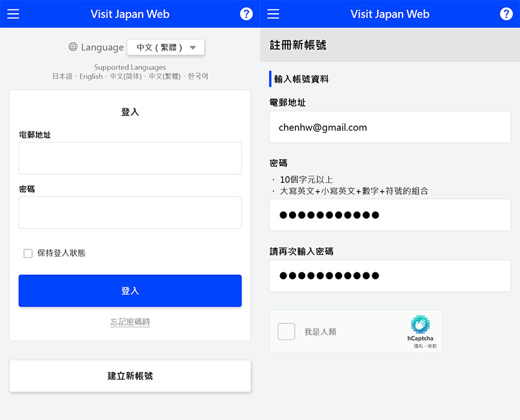
Task: Check the 我是人類 hCaptcha box
Action: tap(287, 332)
